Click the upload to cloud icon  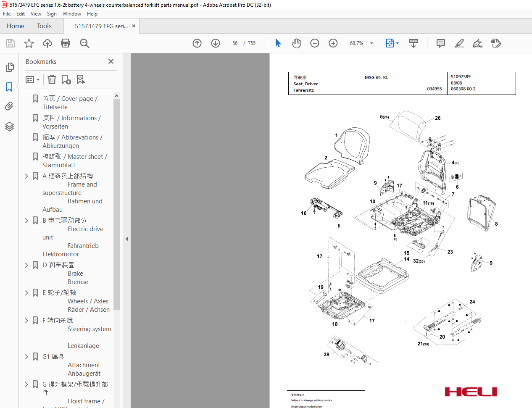pos(47,43)
